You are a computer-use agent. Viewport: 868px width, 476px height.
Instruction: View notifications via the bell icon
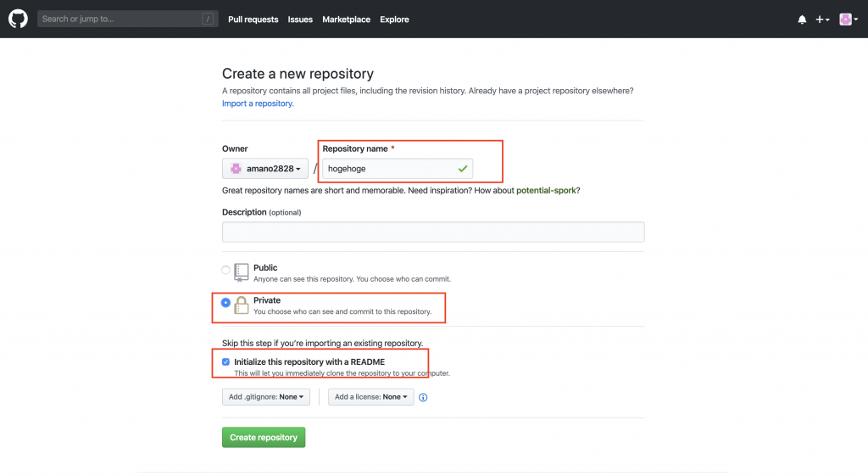[x=802, y=20]
